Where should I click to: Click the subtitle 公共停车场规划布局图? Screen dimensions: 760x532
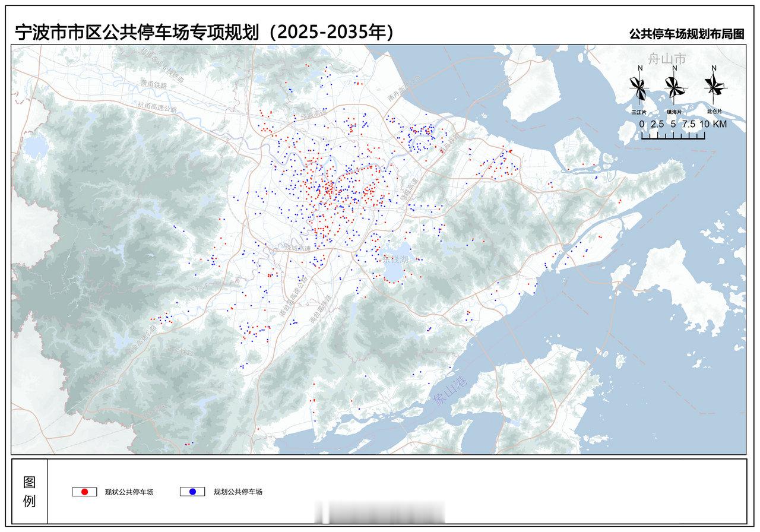pyautogui.click(x=687, y=34)
